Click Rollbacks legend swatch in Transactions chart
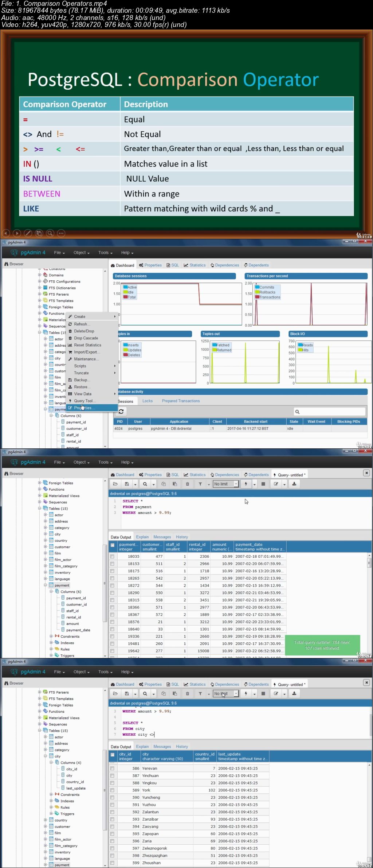 coord(257,292)
